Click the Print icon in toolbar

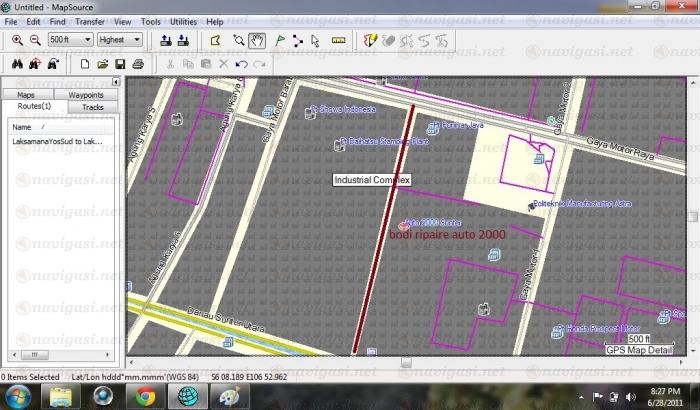point(138,64)
